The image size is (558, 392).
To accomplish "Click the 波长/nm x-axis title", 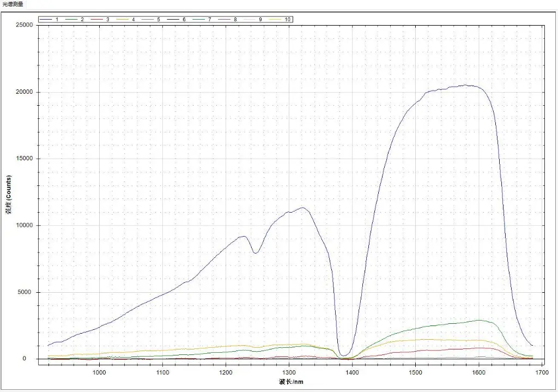I will [291, 382].
